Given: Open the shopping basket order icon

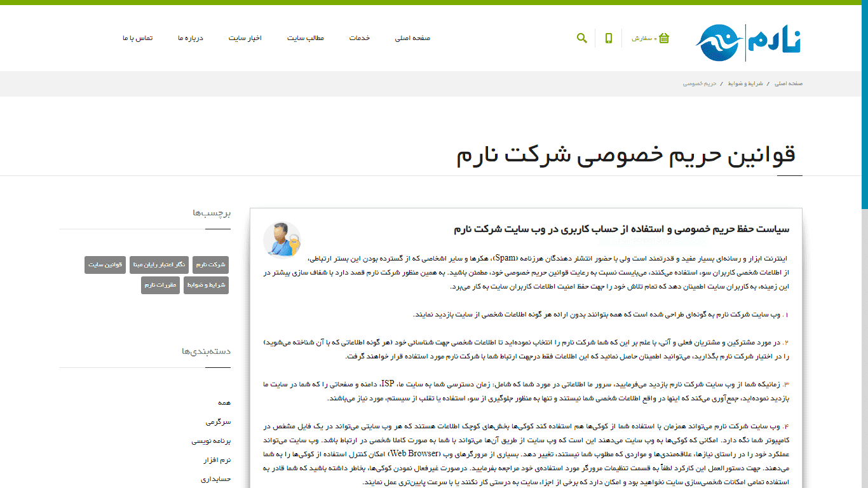Looking at the screenshot, I should (664, 38).
